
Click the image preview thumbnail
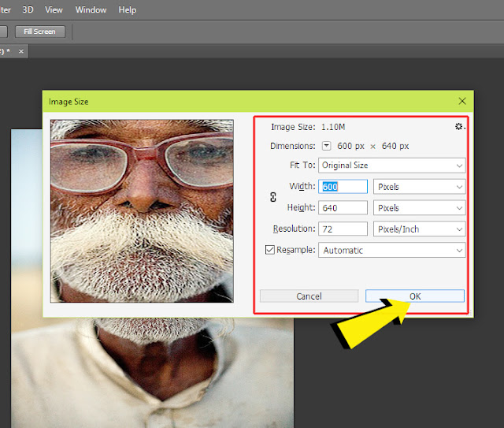[x=142, y=210]
